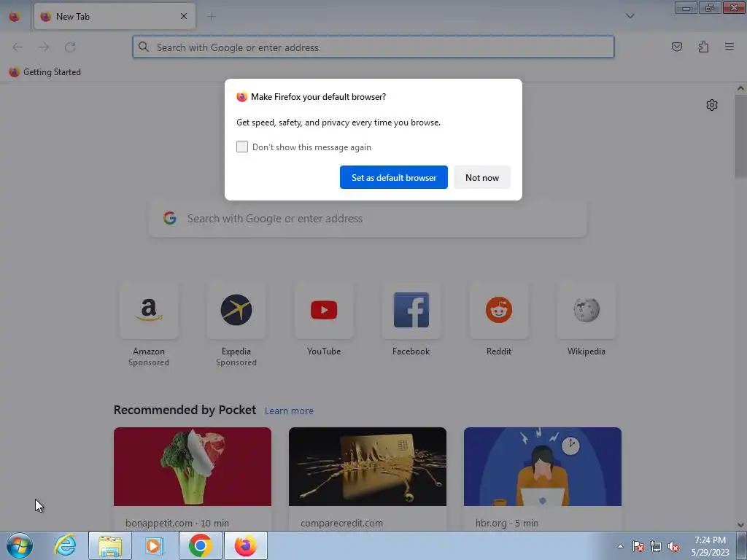Open a new tab with plus icon
The height and width of the screenshot is (560, 747).
point(212,17)
